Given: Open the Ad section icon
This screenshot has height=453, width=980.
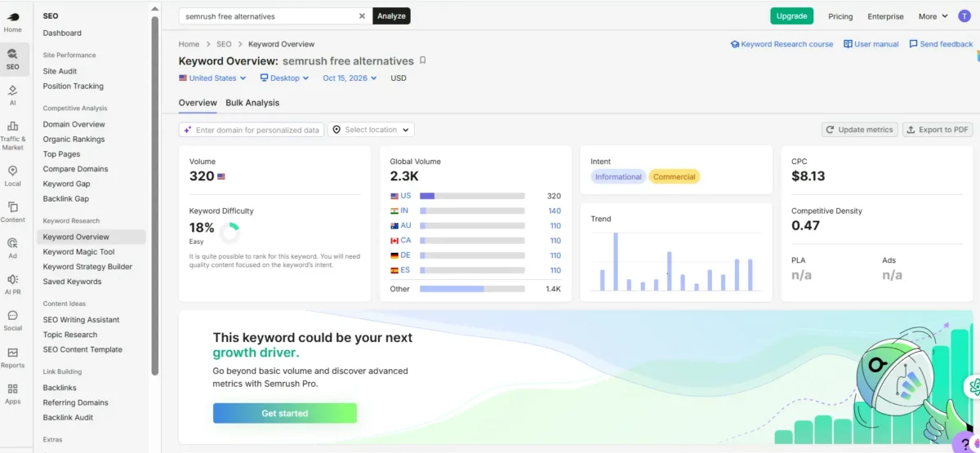Looking at the screenshot, I should (12, 247).
